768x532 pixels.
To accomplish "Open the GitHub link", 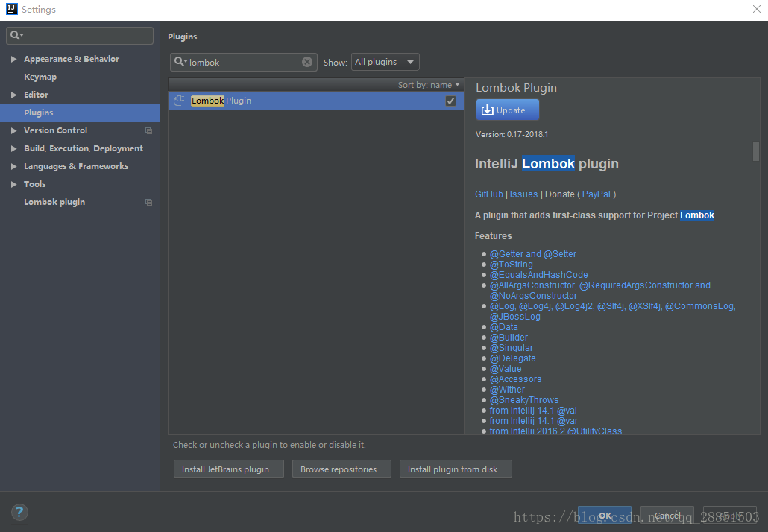I will (x=489, y=194).
